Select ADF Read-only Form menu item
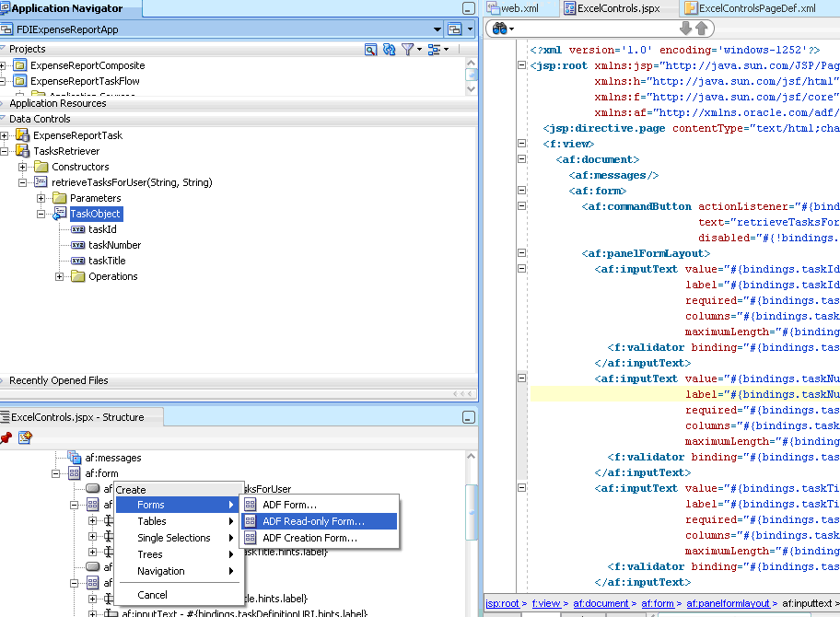The width and height of the screenshot is (840, 617). tap(313, 521)
